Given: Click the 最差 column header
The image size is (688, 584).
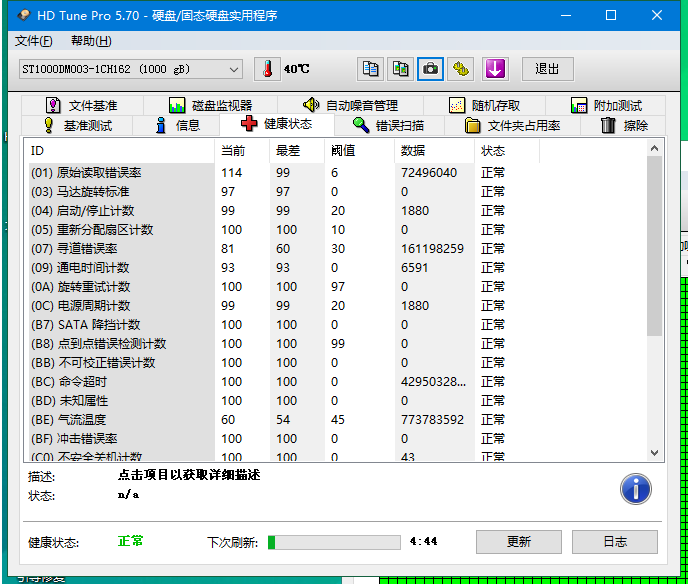Looking at the screenshot, I should 297,151.
